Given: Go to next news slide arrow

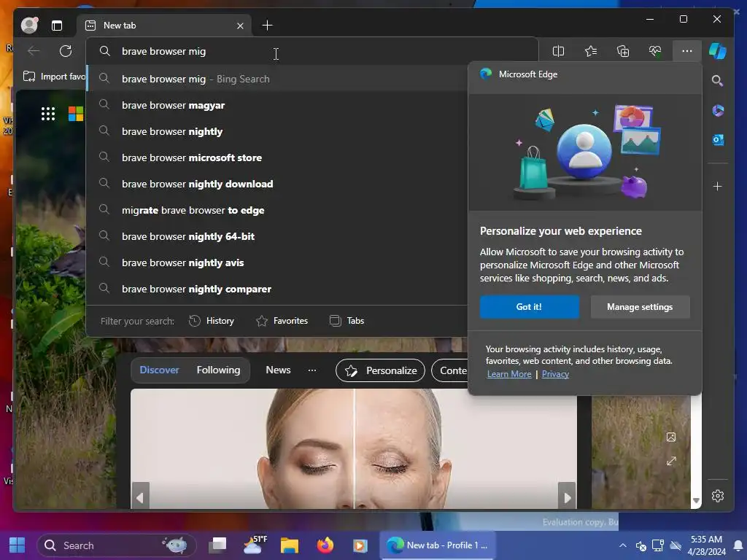Looking at the screenshot, I should 567,497.
